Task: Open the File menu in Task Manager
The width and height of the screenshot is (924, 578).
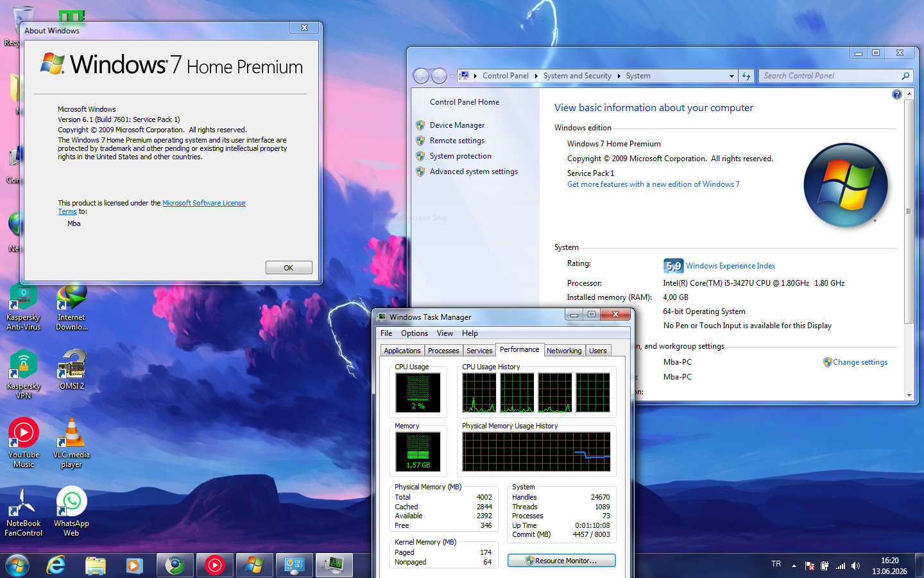Action: (386, 333)
